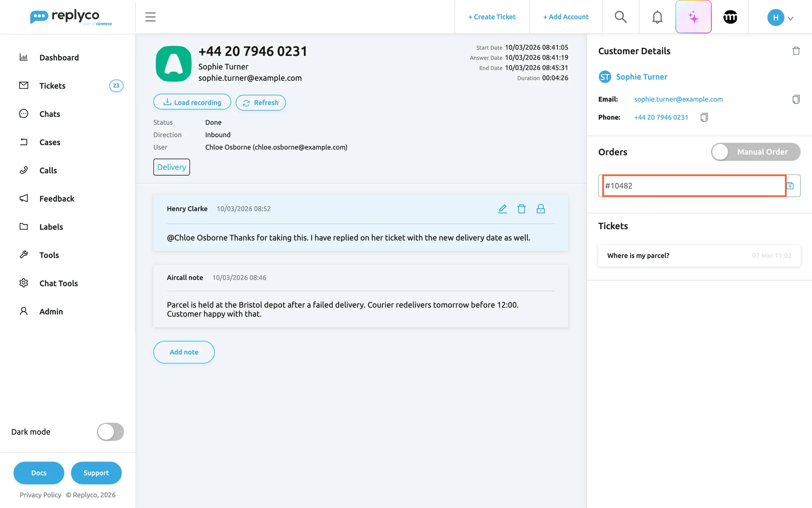The image size is (812, 508).
Task: Click the search magnifier icon
Action: 621,17
